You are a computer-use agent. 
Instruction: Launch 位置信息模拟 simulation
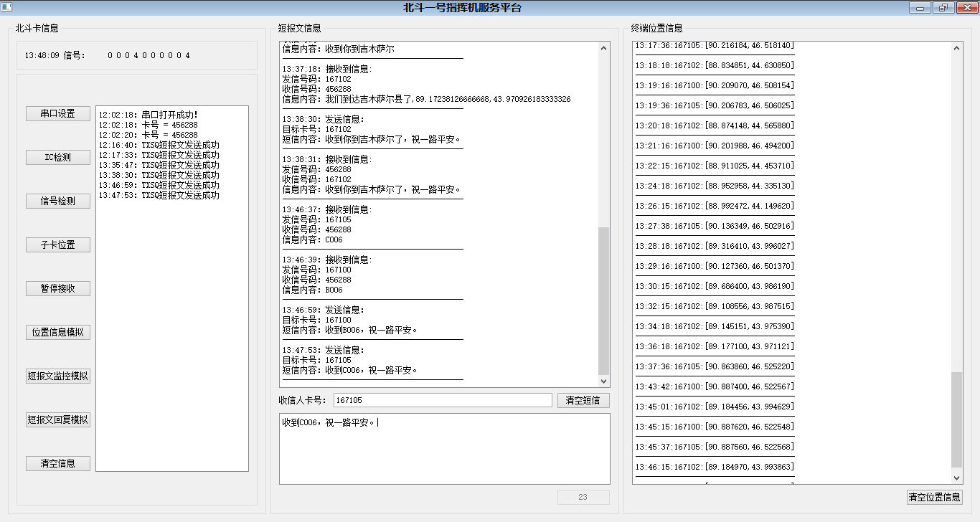click(58, 332)
